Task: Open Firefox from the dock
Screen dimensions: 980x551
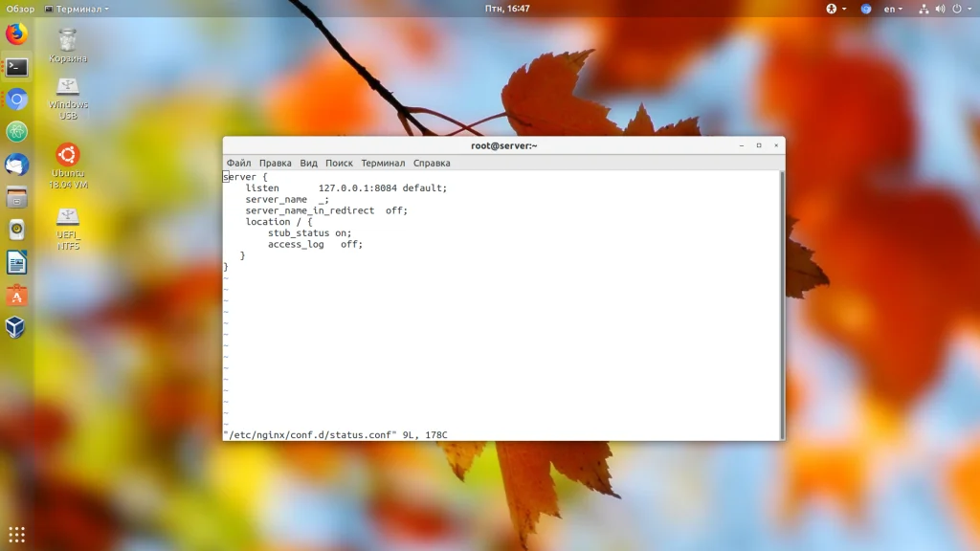Action: click(16, 34)
